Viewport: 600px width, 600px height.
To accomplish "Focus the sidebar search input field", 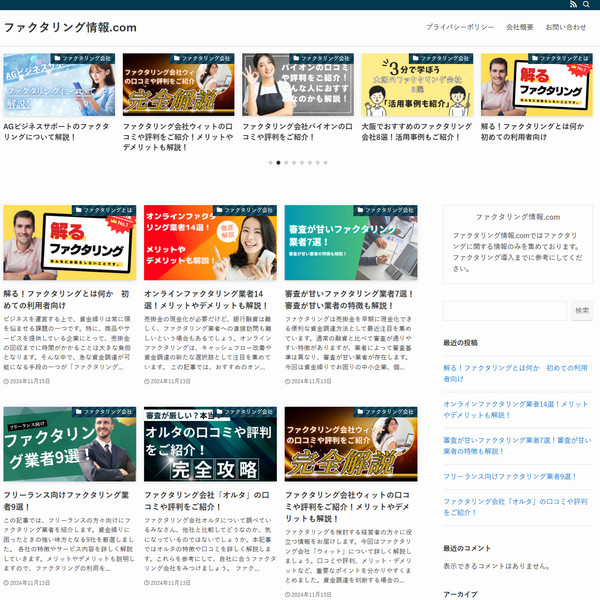I will point(505,311).
